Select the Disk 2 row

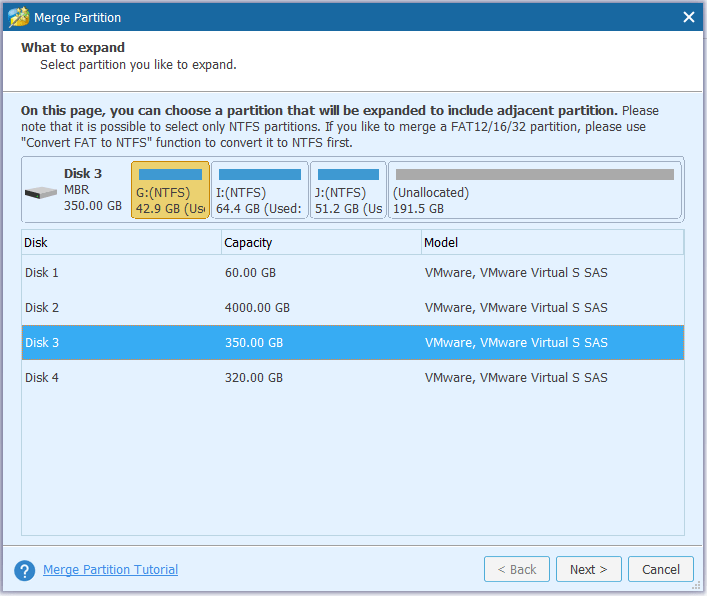point(353,307)
